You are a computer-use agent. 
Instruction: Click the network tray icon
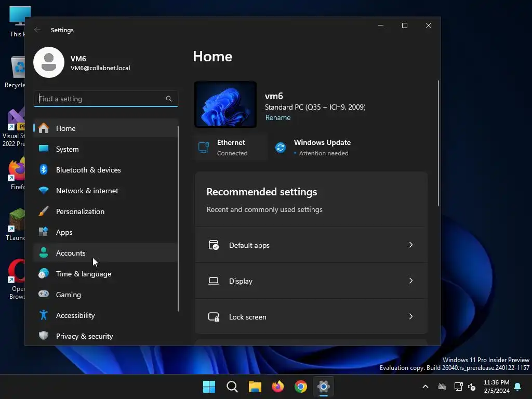(x=458, y=387)
